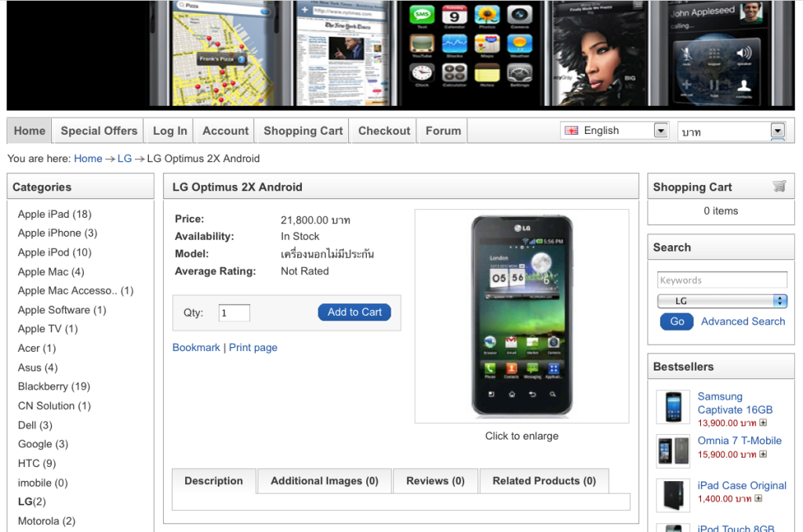
Task: Click the 21,800.00 บาท price value
Action: coord(315,220)
